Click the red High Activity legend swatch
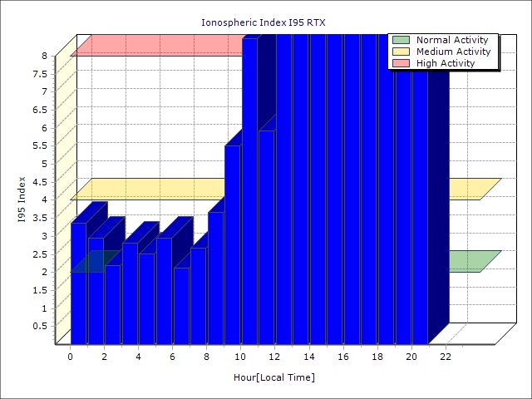 coord(401,63)
